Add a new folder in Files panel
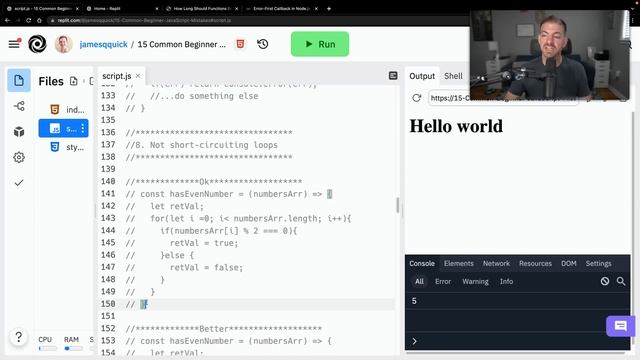 (x=91, y=81)
